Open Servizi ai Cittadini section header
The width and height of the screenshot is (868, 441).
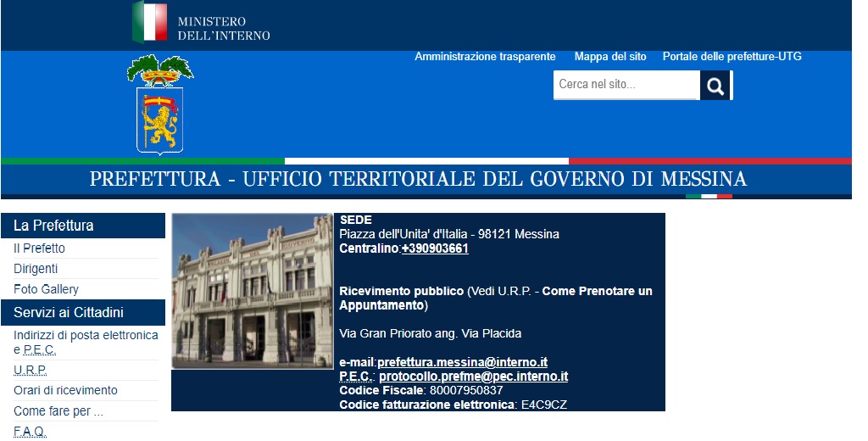tap(69, 312)
